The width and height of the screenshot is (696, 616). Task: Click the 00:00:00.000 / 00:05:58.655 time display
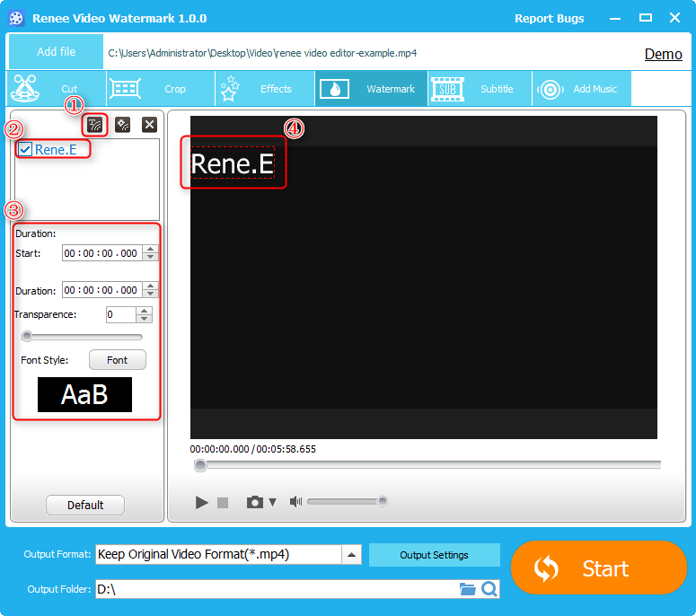[x=252, y=449]
